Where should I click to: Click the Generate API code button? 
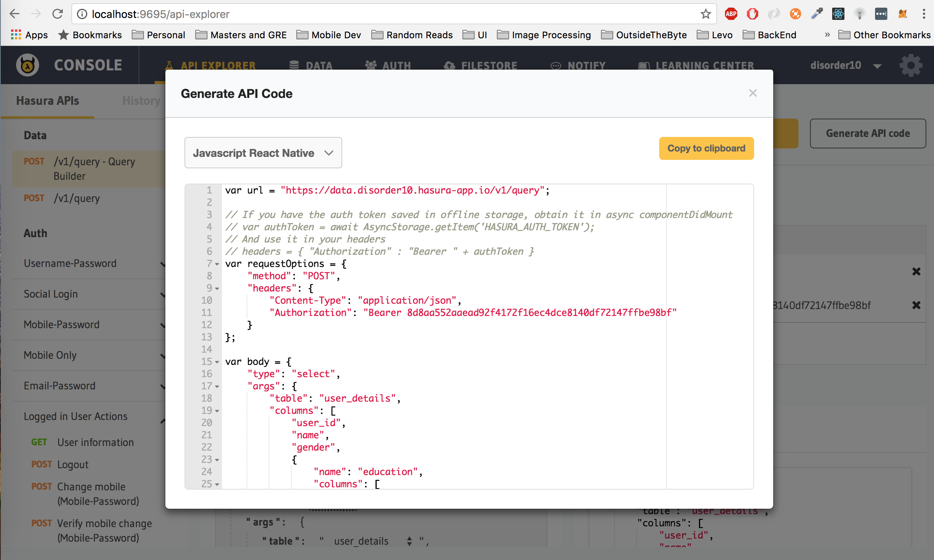pyautogui.click(x=867, y=133)
